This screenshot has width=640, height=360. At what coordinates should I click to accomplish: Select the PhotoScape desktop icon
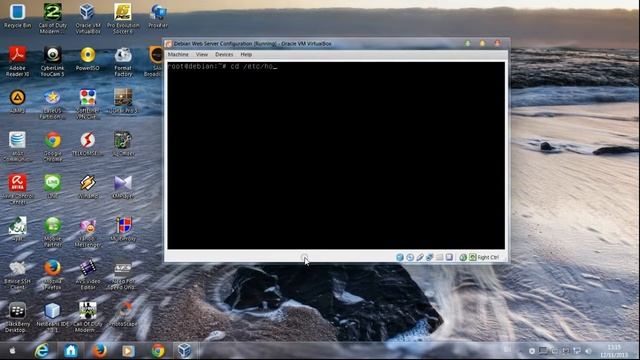123,315
